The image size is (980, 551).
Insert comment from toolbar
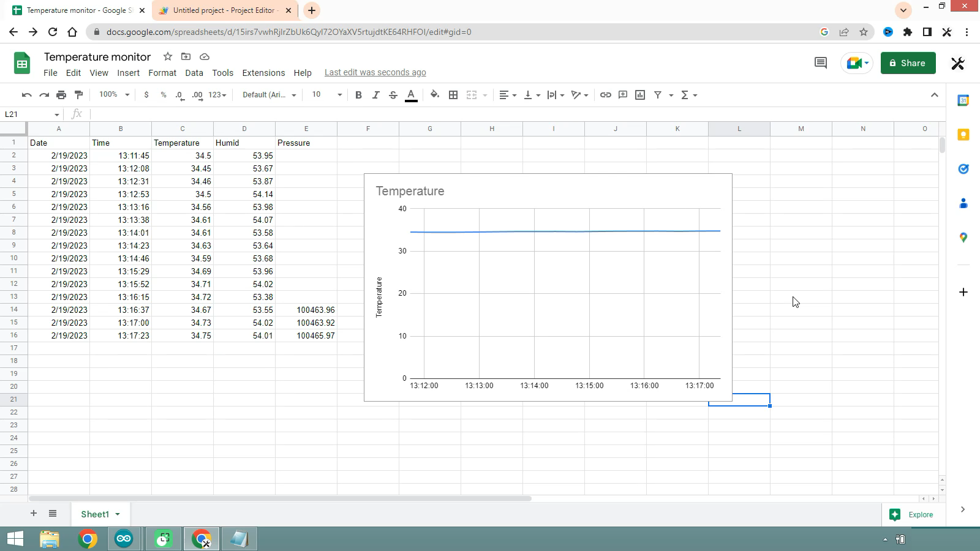click(623, 95)
